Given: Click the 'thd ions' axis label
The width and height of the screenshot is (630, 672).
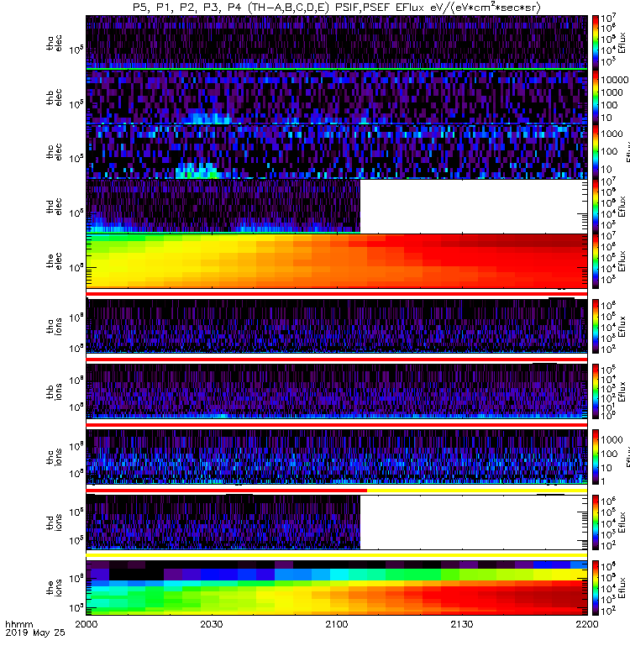Looking at the screenshot, I should pos(55,522).
